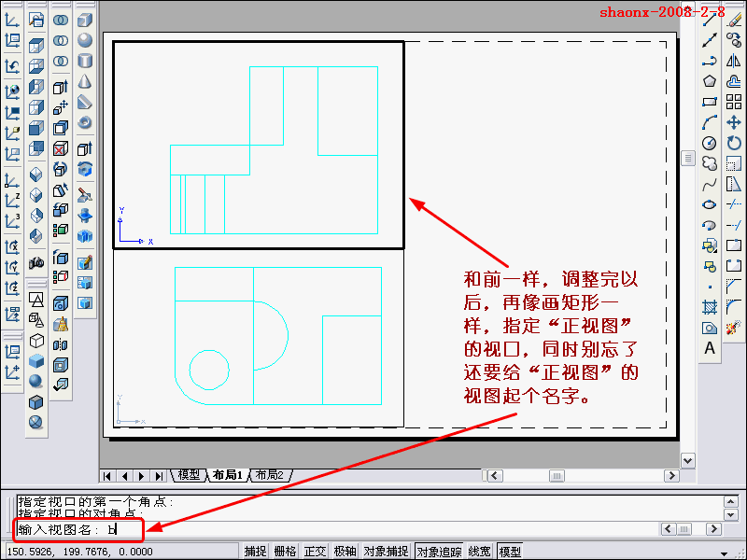This screenshot has height=560, width=747.
Task: Toggle 栅格 grid display
Action: [x=285, y=552]
